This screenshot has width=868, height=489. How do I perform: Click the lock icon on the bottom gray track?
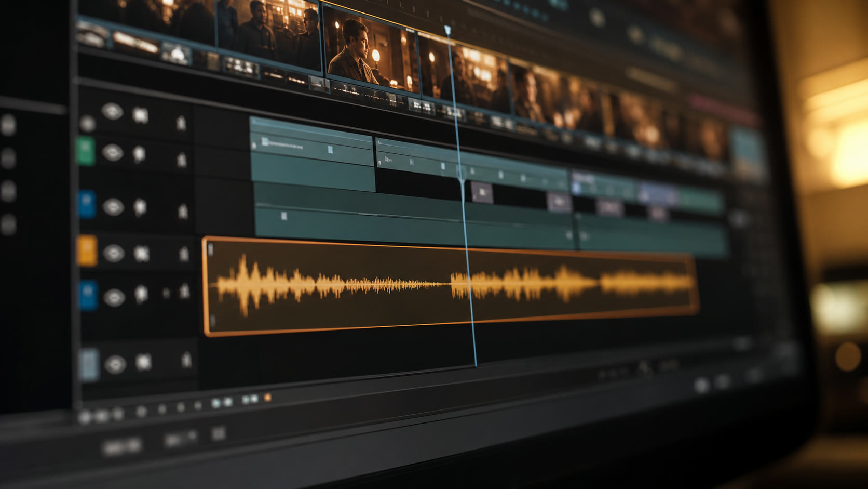pyautogui.click(x=186, y=360)
